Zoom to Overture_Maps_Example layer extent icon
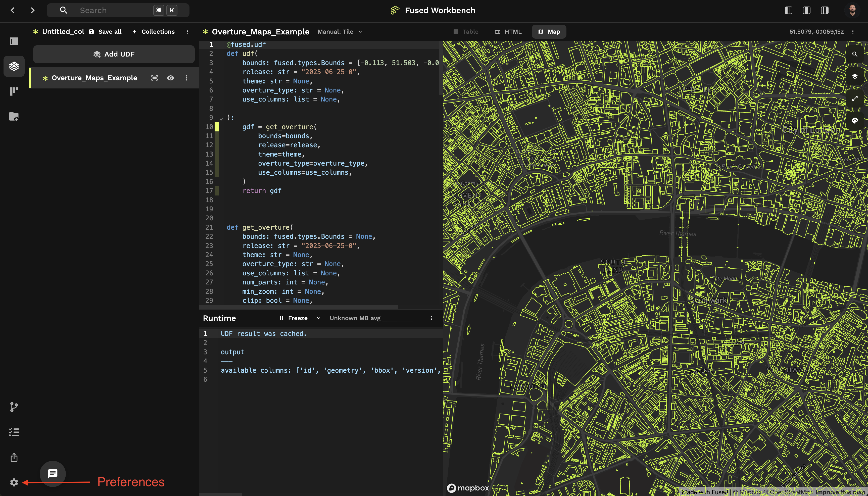 (154, 78)
